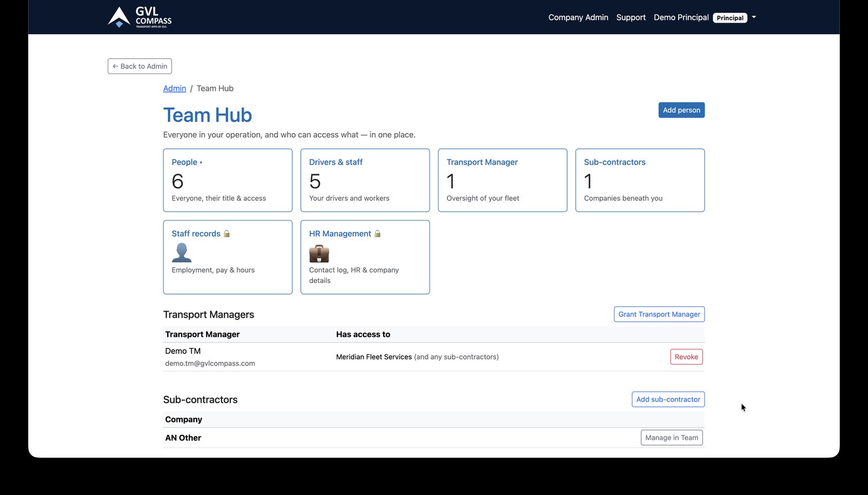868x495 pixels.
Task: Open the Staff records person icon
Action: [182, 252]
